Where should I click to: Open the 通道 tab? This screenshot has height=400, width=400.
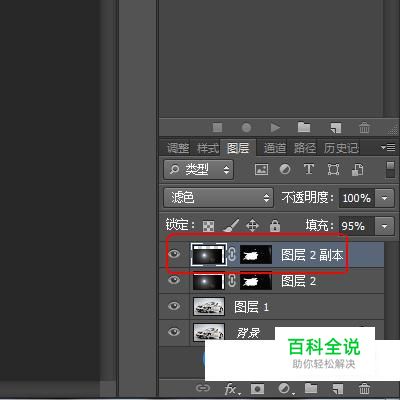275,148
